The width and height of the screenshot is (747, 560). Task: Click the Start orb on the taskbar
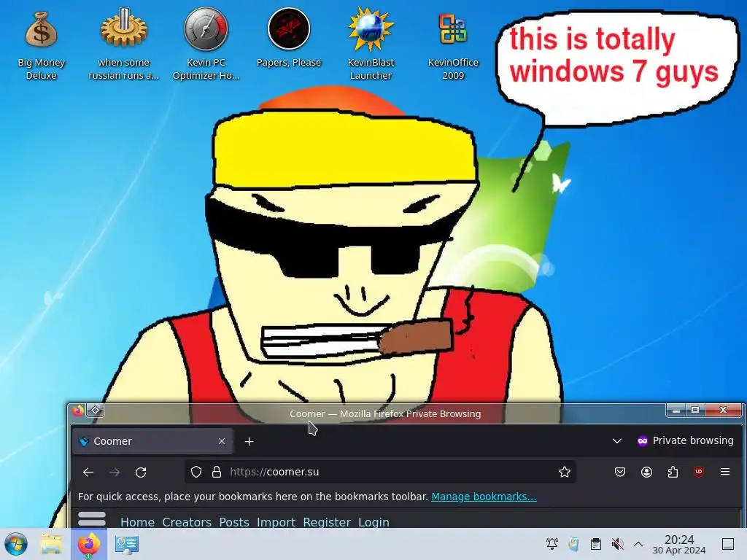16,544
